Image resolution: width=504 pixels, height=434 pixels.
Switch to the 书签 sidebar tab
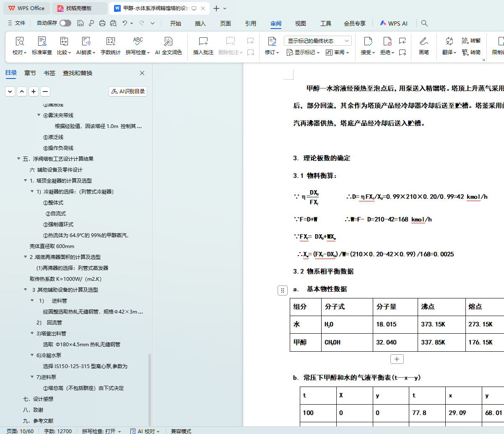point(49,73)
